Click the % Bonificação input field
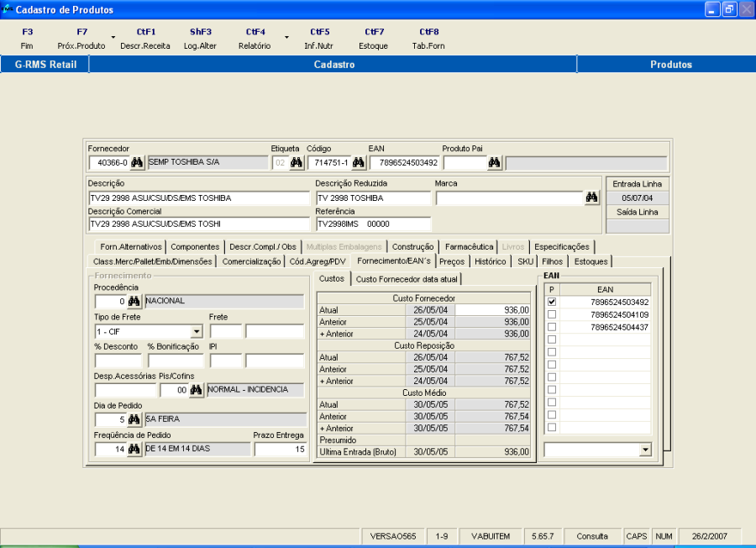 176,361
